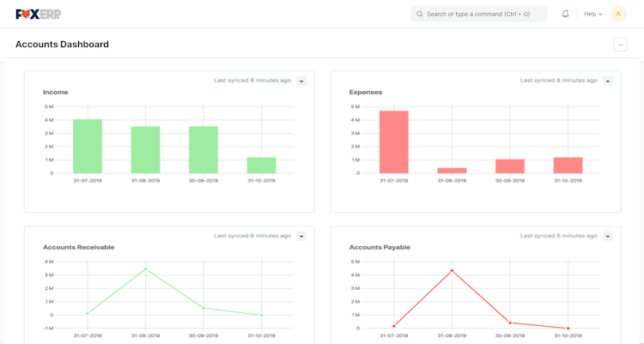This screenshot has height=344, width=644.
Task: Click 'Last synced 6 minutes ago' on Accounts Payable
Action: click(559, 236)
